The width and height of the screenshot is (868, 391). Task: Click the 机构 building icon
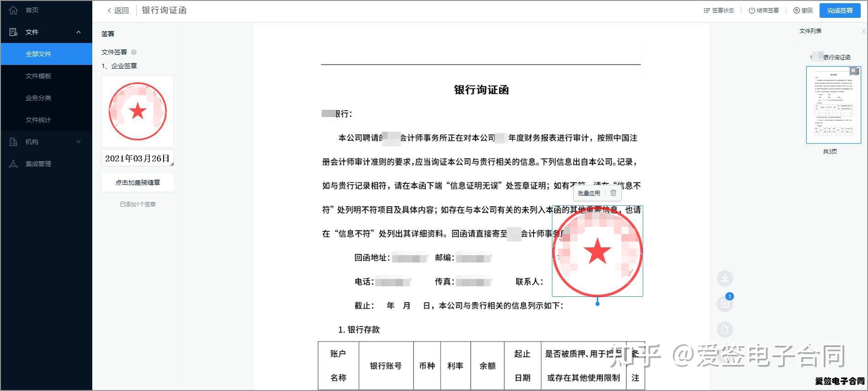[13, 142]
